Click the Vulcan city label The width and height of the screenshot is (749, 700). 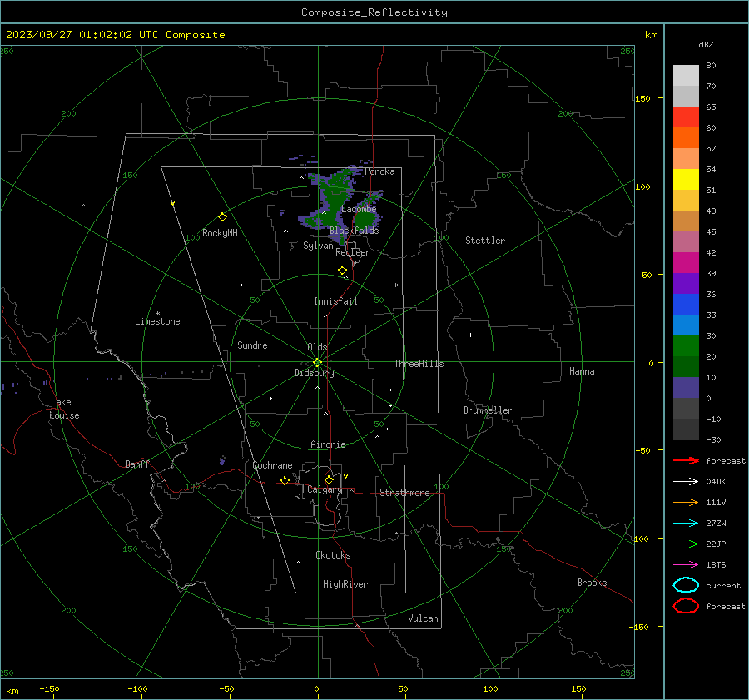(x=424, y=618)
